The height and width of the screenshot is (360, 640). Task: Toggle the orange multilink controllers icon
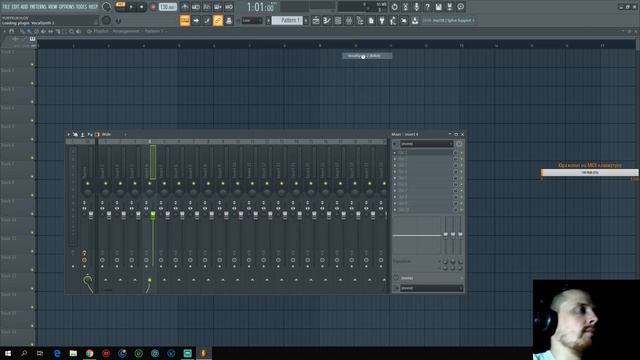click(218, 20)
